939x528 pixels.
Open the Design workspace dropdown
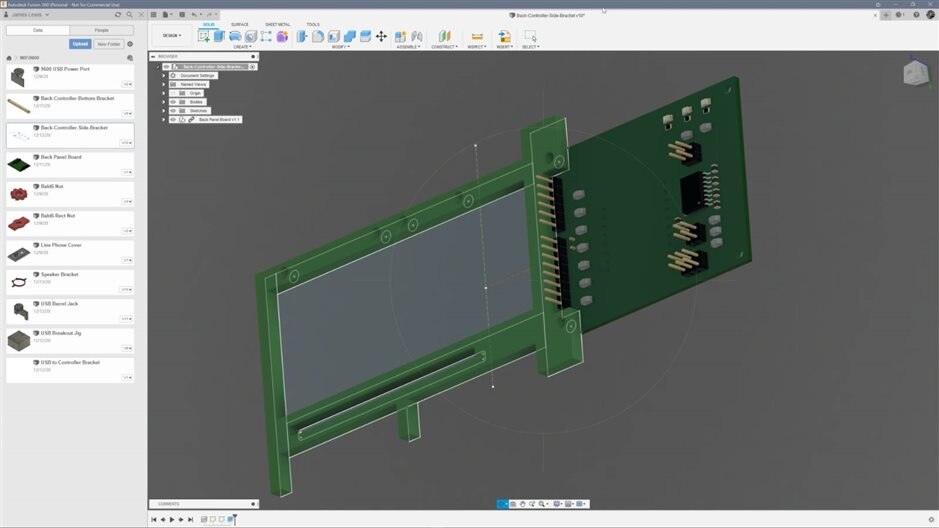[x=172, y=36]
